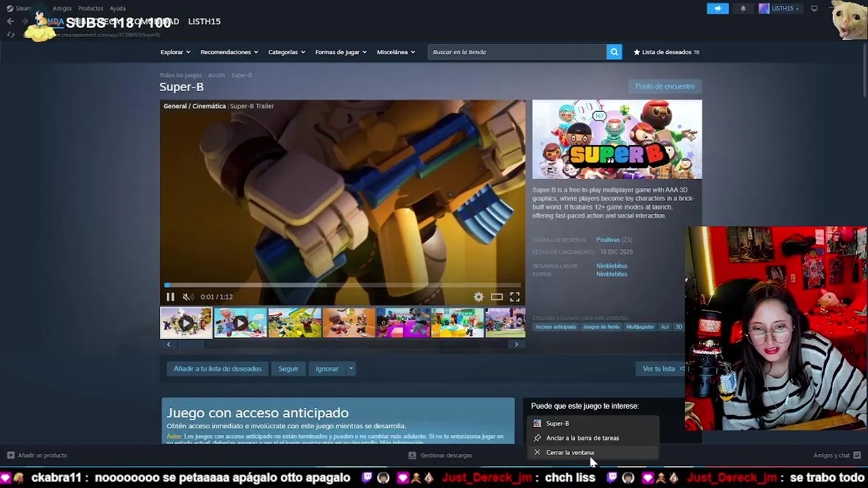
Task: Toggle theater mode on the video player
Action: (497, 297)
